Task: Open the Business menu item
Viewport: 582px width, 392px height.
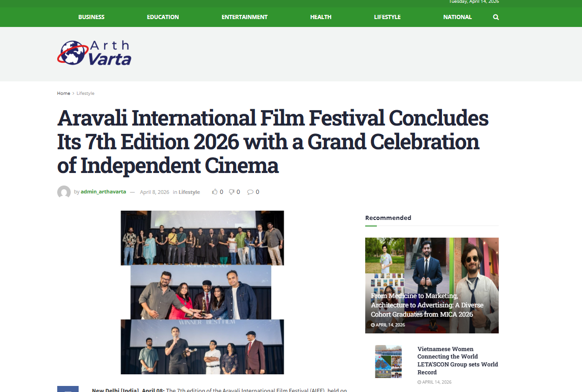Action: (x=91, y=17)
